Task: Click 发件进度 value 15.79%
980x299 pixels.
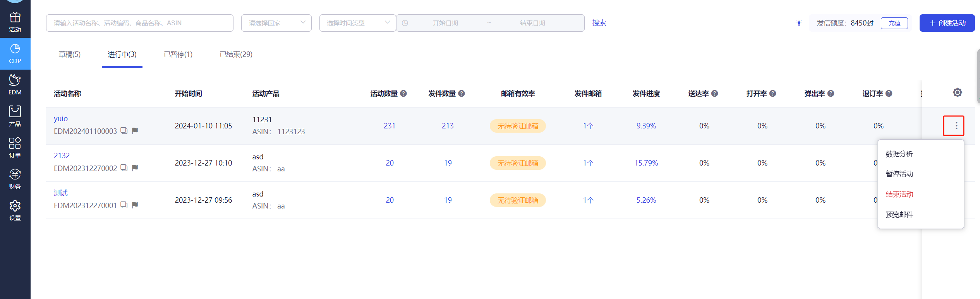Action: pos(646,163)
